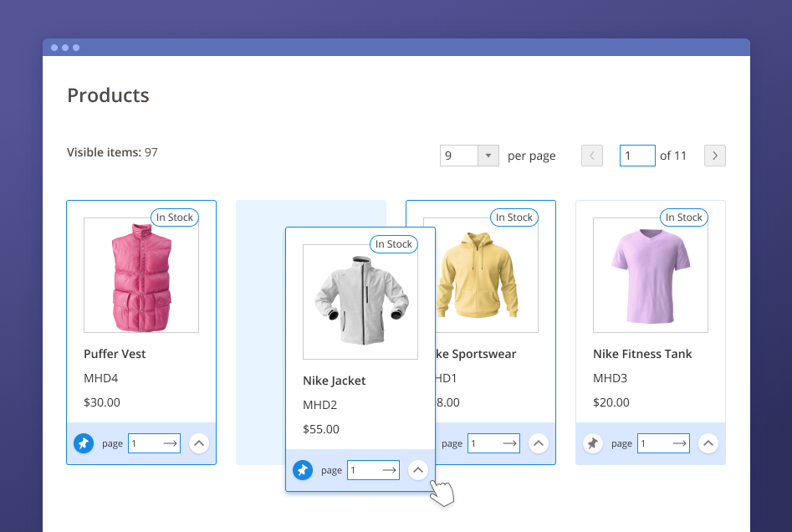This screenshot has width=792, height=532.
Task: Go to the next products page
Action: click(x=714, y=156)
